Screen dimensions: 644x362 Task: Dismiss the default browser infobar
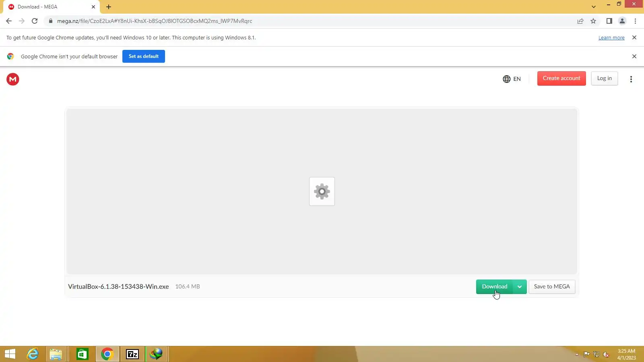pyautogui.click(x=634, y=56)
